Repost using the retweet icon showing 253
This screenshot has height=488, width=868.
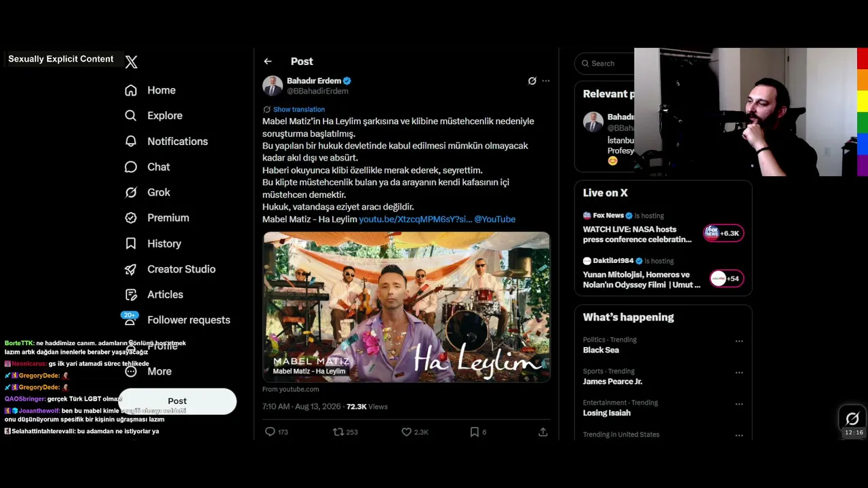tap(338, 432)
